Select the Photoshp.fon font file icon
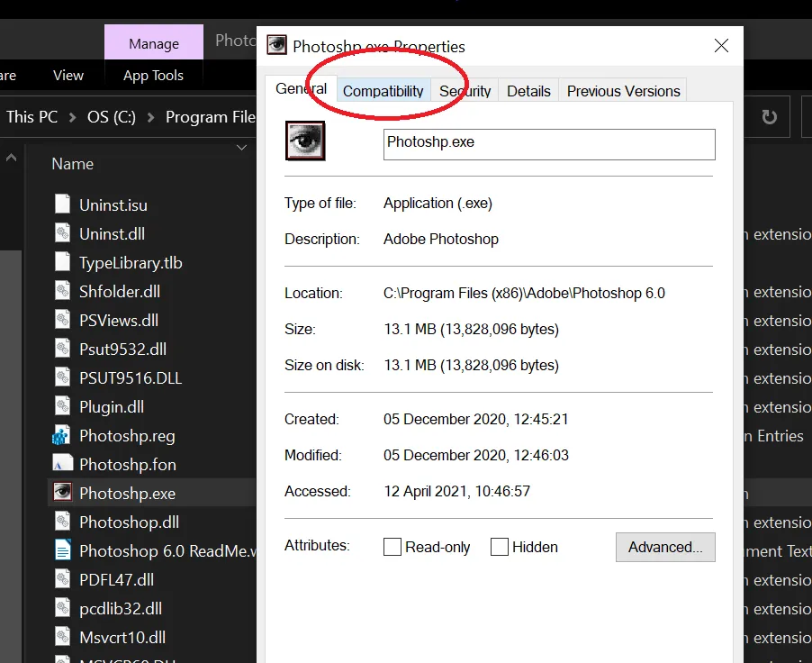This screenshot has height=663, width=812. click(x=62, y=464)
